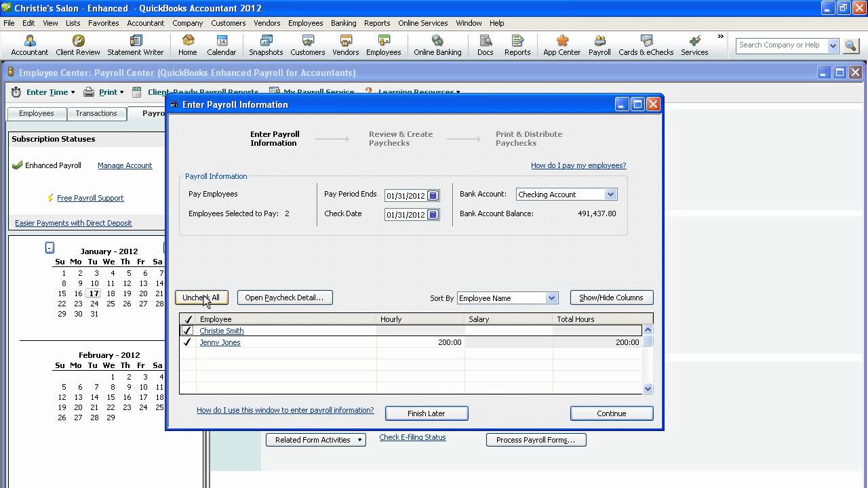Click the Uncheck All button
The height and width of the screenshot is (488, 868).
click(x=201, y=298)
